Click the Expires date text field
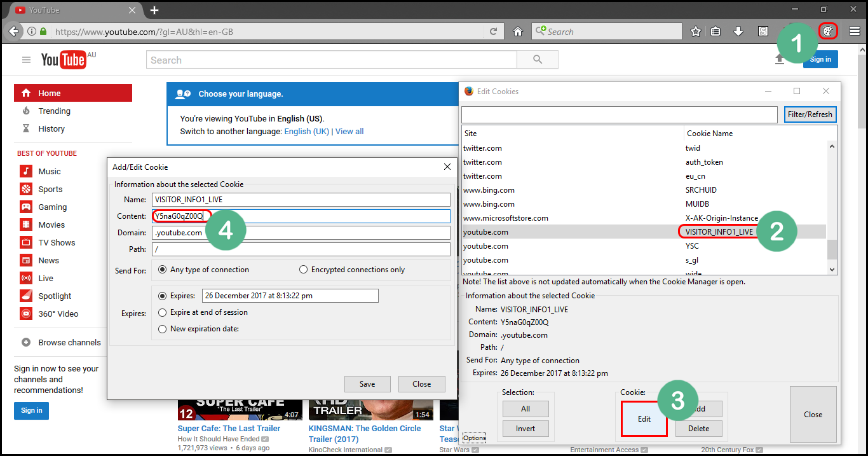 point(290,296)
